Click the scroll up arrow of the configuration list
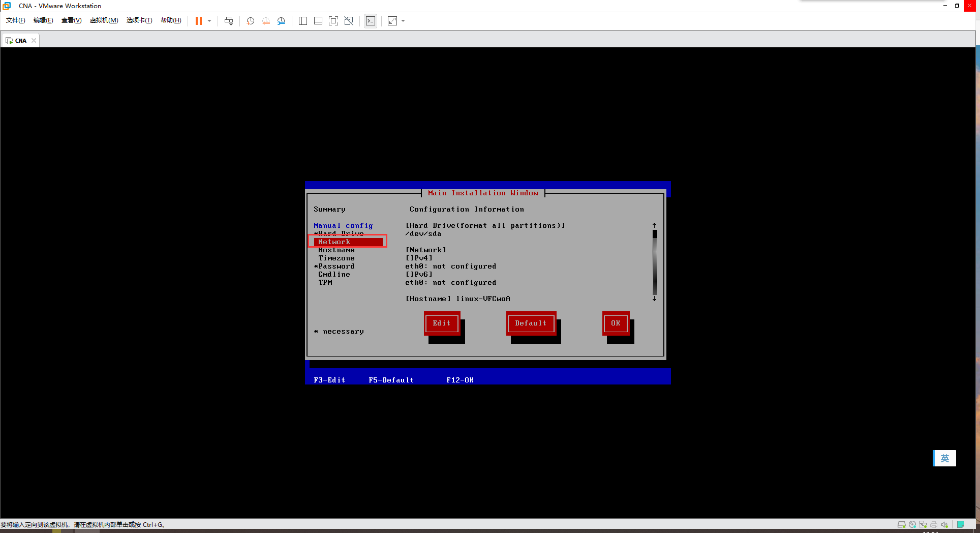The height and width of the screenshot is (533, 980). tap(655, 225)
